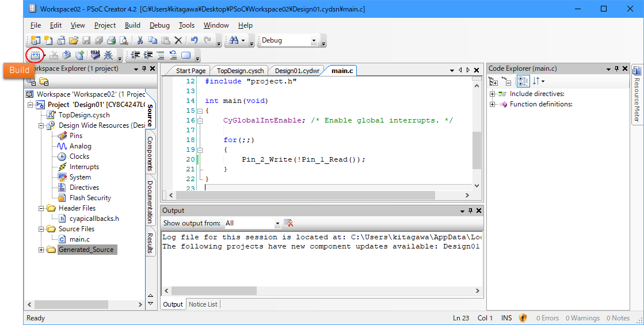The image size is (644, 325).
Task: Open the Find binoculars tool
Action: coord(234,40)
